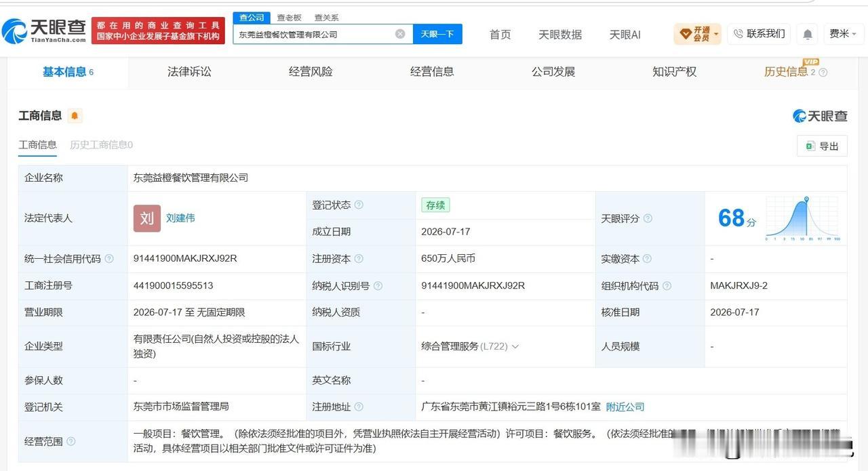868x471 pixels.
Task: Click the 存续 status badge
Action: 435,205
